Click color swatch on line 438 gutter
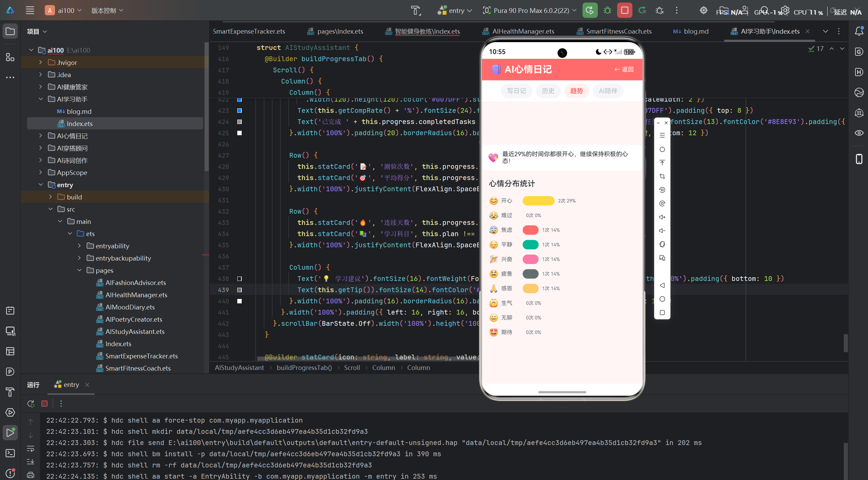Screen dimensions: 868x480 (x=239, y=279)
